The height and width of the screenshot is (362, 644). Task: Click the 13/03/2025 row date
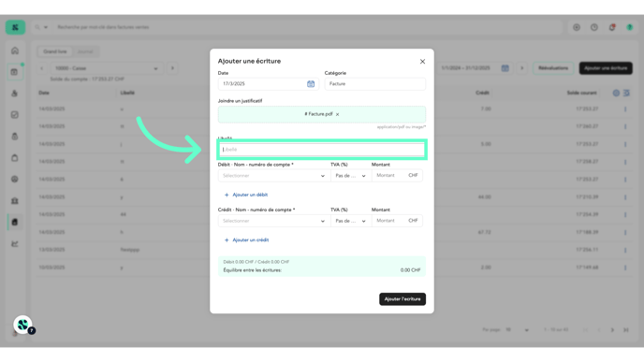(x=51, y=250)
